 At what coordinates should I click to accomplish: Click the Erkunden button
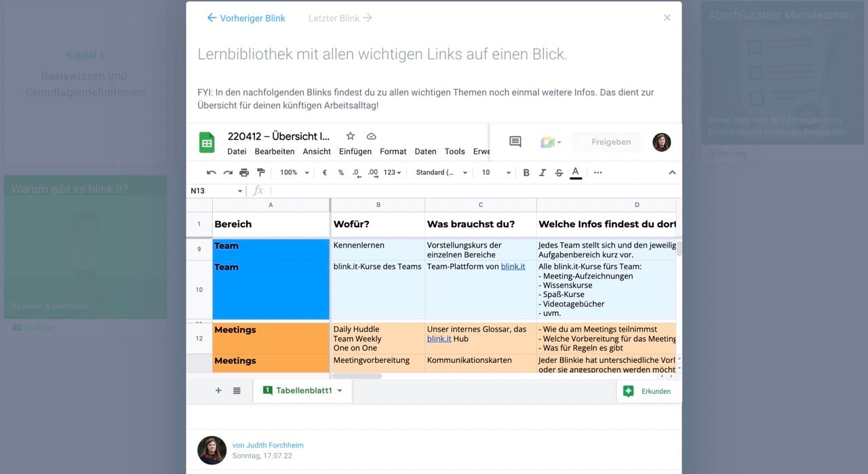(x=647, y=391)
